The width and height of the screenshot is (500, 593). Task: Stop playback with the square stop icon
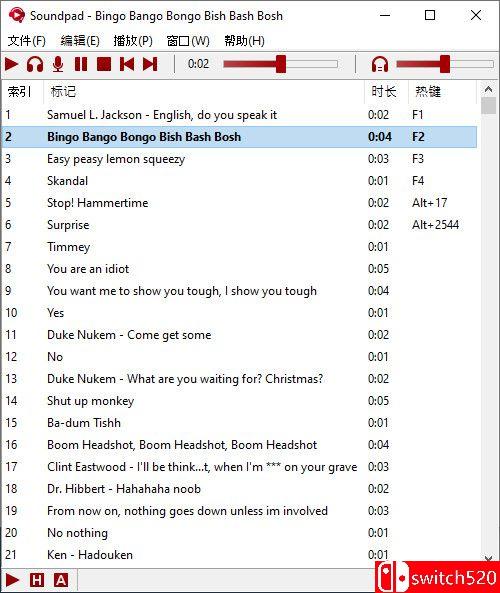point(104,64)
